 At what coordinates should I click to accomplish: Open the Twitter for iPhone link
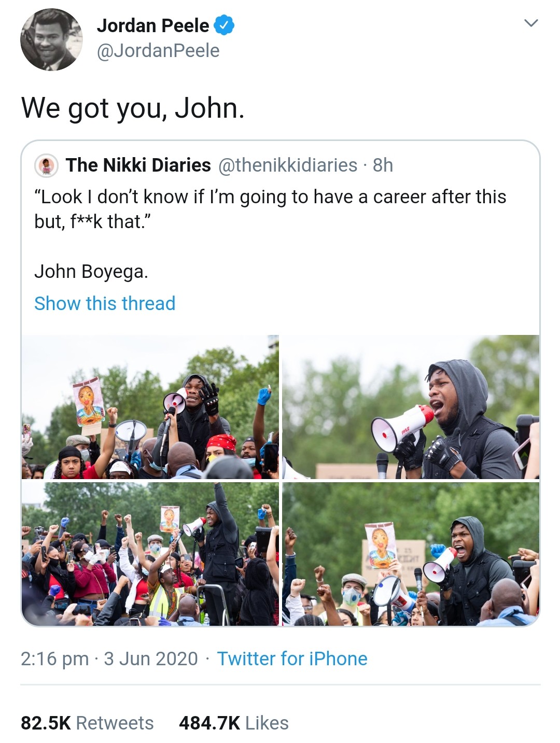pos(292,658)
